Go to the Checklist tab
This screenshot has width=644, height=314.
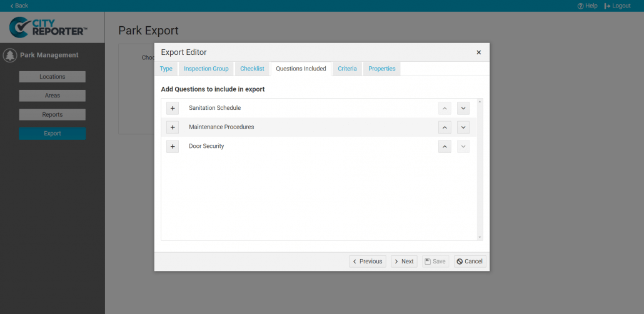[x=253, y=69]
